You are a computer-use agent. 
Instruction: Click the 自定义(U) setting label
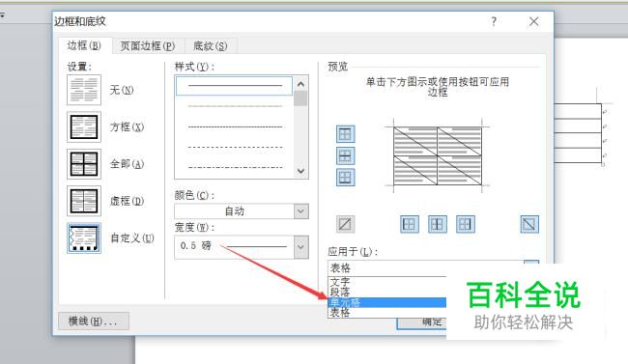tap(132, 238)
